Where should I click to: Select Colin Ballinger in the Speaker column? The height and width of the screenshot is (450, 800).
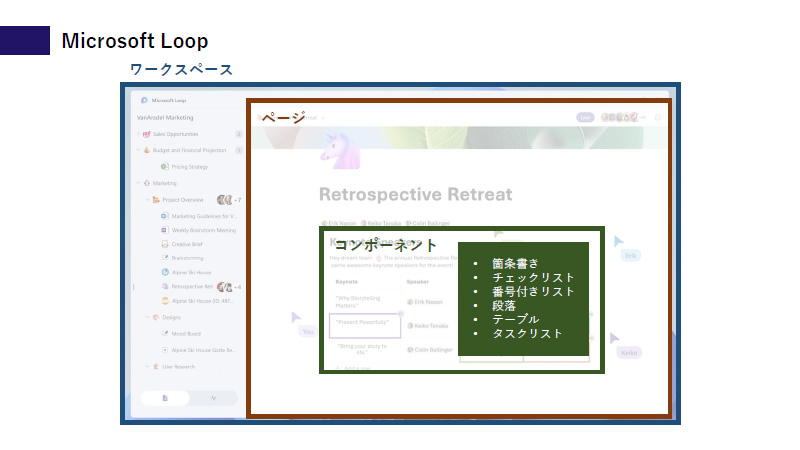(x=430, y=349)
